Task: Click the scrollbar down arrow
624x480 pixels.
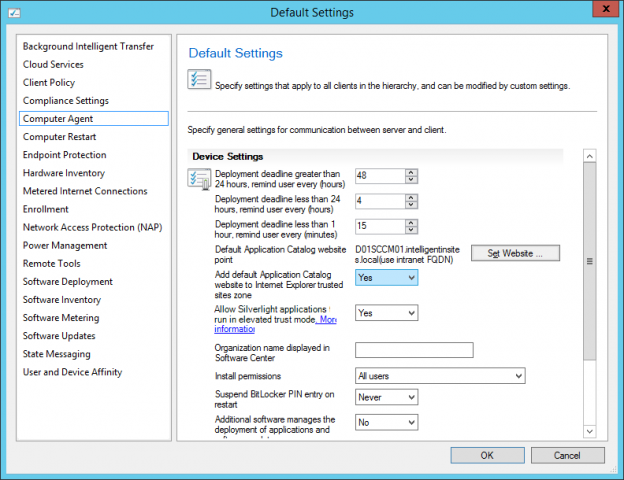Action: pyautogui.click(x=590, y=431)
